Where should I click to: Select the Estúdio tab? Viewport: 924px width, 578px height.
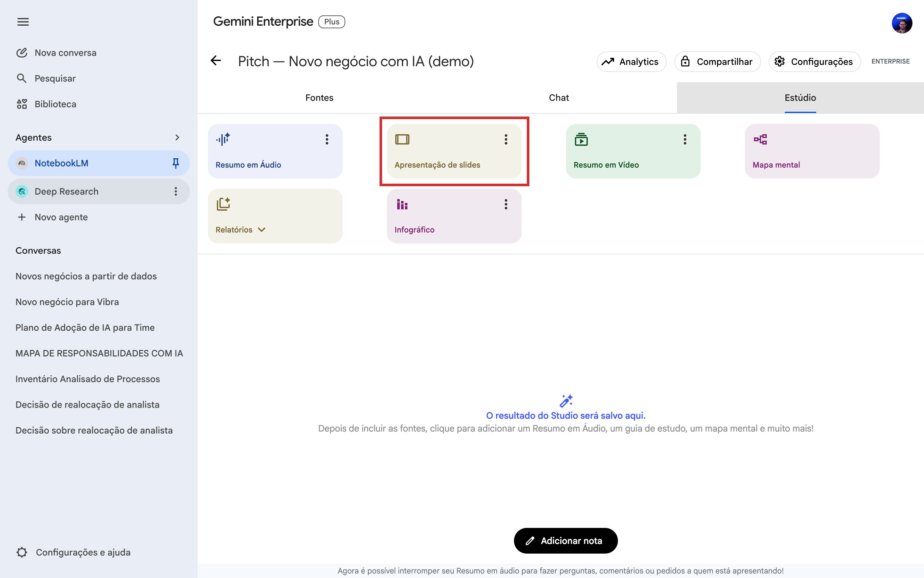pyautogui.click(x=800, y=98)
